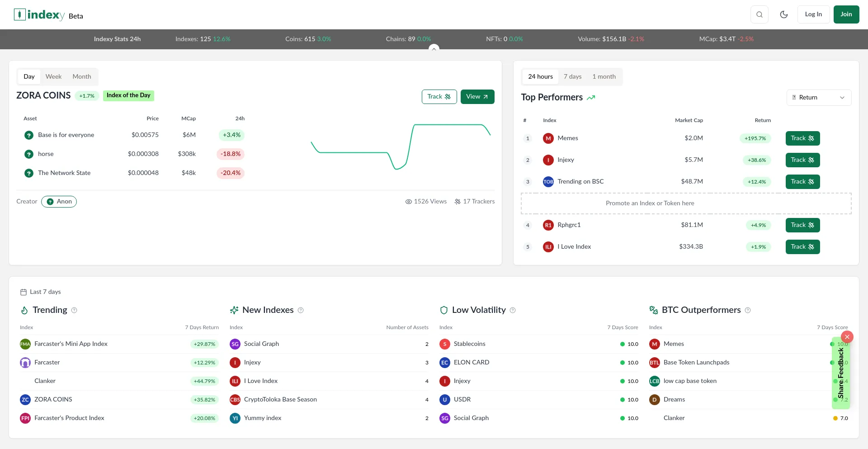Click the search magnifier icon

pos(759,14)
